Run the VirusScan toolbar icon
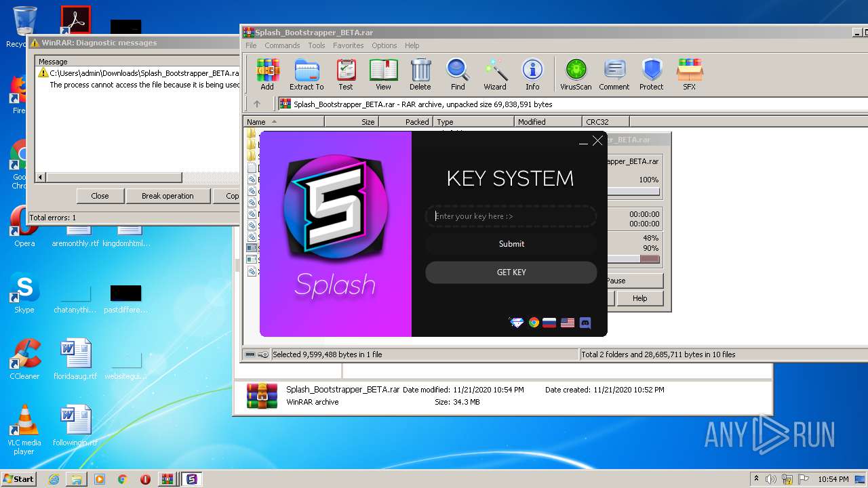Viewport: 868px width, 488px height. 576,75
